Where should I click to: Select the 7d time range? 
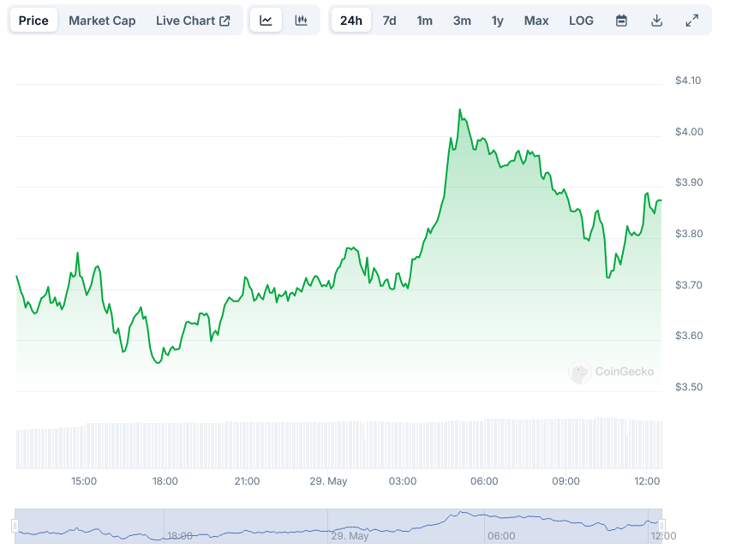(x=389, y=21)
